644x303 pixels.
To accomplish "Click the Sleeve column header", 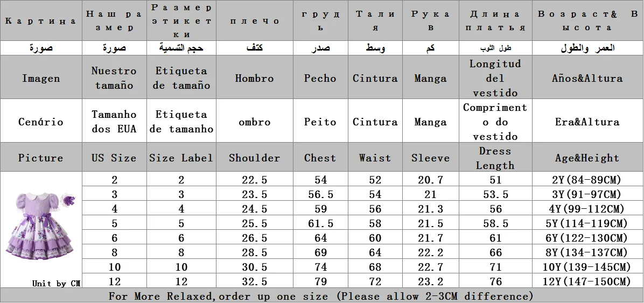I will pos(430,158).
